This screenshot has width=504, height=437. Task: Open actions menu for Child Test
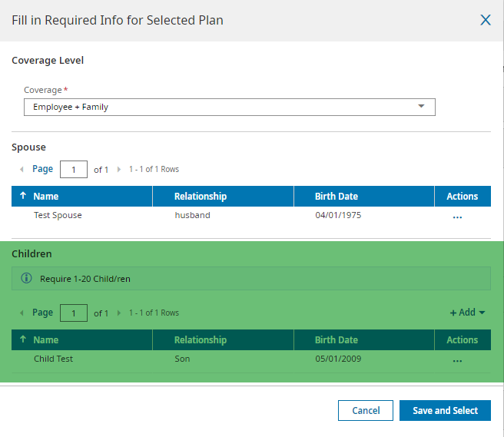pos(457,360)
